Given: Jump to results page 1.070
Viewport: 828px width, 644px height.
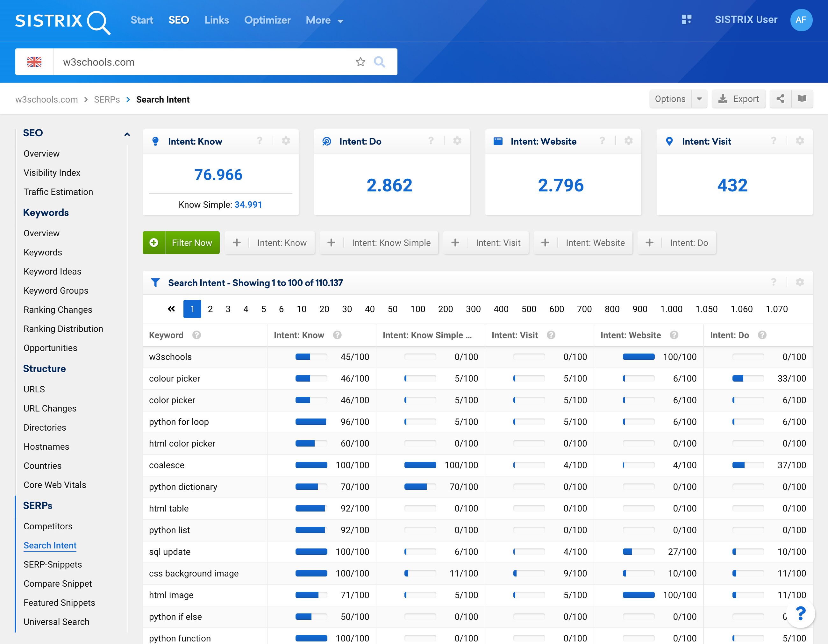Looking at the screenshot, I should [777, 309].
